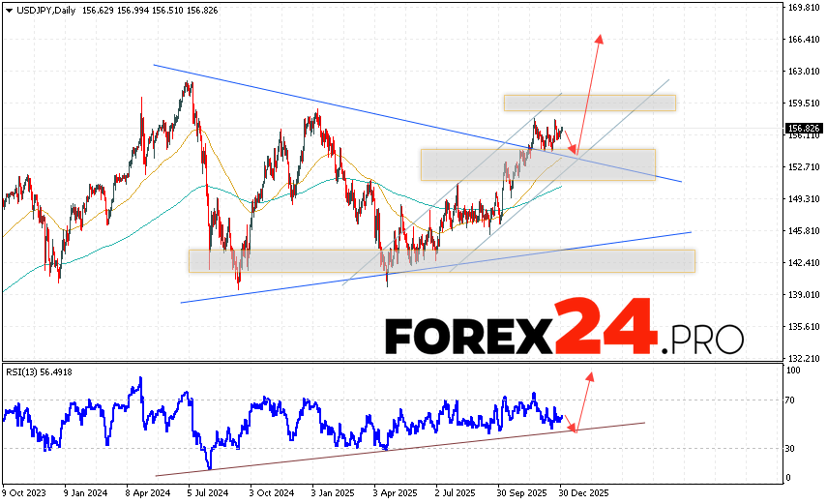Click the current price tag 156.826
Screen dimensions: 827x504
pos(804,128)
